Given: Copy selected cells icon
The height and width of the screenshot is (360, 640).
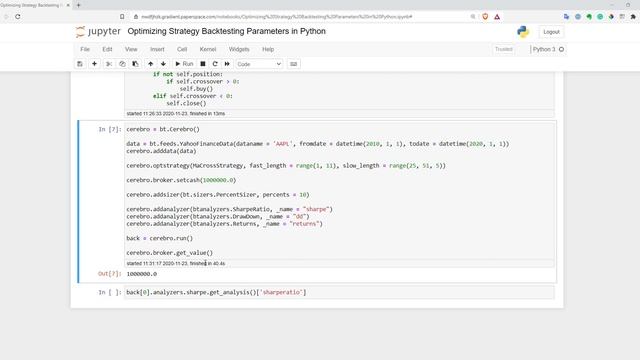Looking at the screenshot, I should pyautogui.click(x=122, y=64).
